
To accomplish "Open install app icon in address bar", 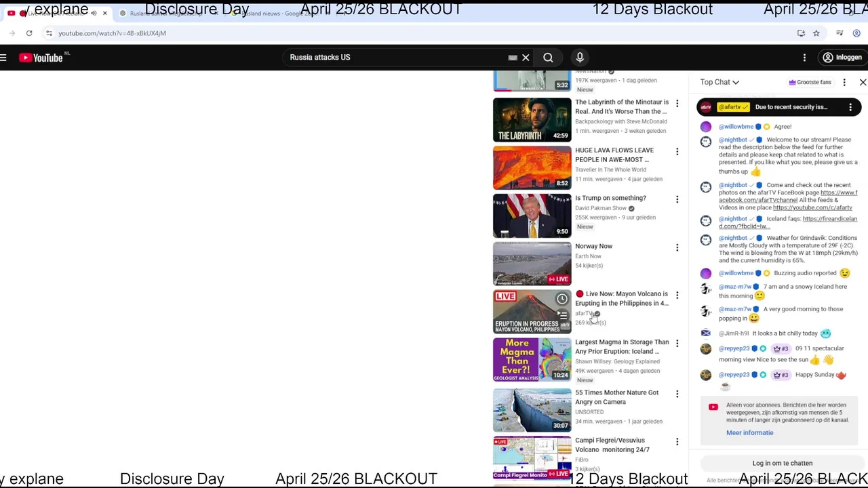I will (x=801, y=33).
